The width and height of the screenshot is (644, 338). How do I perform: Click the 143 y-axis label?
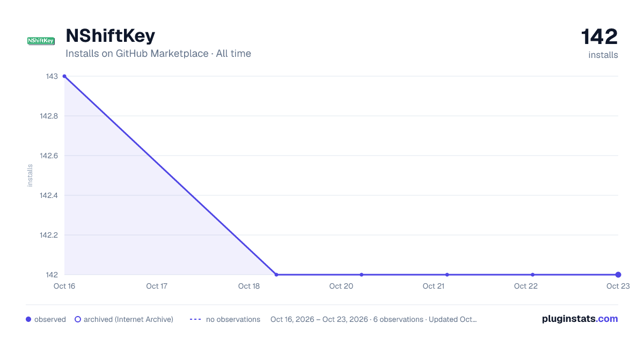pos(52,76)
